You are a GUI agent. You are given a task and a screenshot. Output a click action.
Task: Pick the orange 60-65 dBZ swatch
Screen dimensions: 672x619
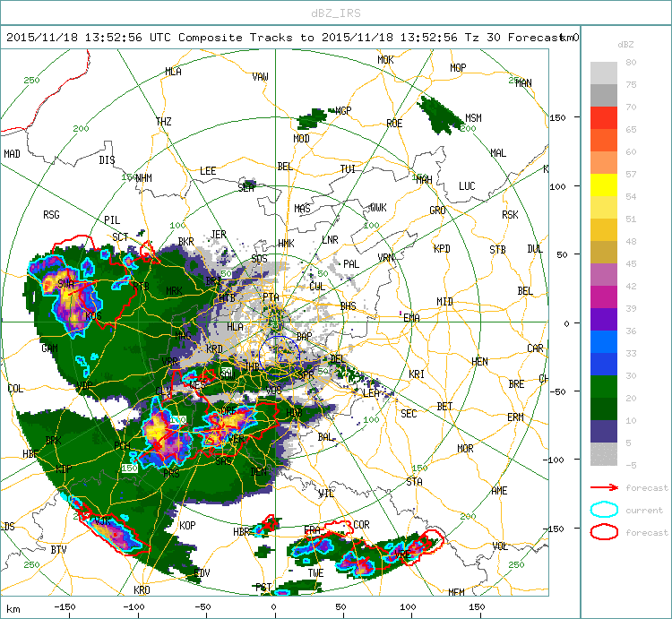click(x=603, y=140)
